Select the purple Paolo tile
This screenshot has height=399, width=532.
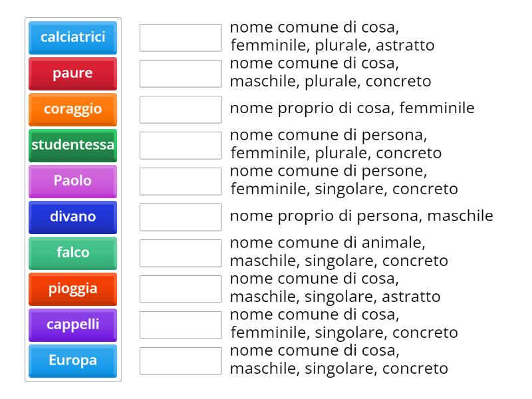point(72,182)
